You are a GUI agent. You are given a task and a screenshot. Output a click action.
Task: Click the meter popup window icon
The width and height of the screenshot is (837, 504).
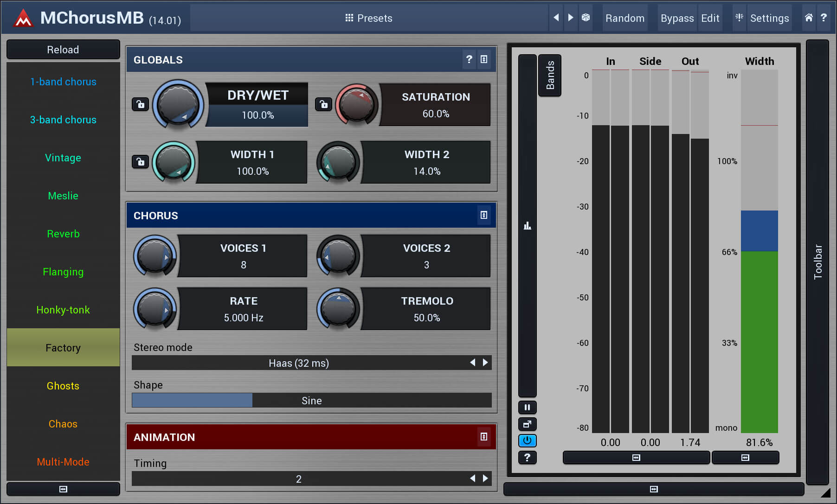(527, 424)
